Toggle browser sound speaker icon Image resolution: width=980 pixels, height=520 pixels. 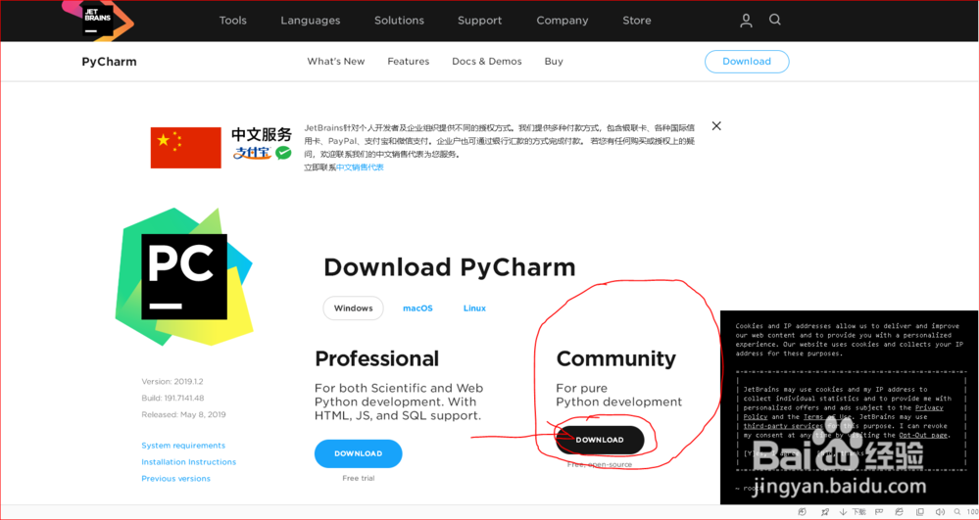[940, 512]
